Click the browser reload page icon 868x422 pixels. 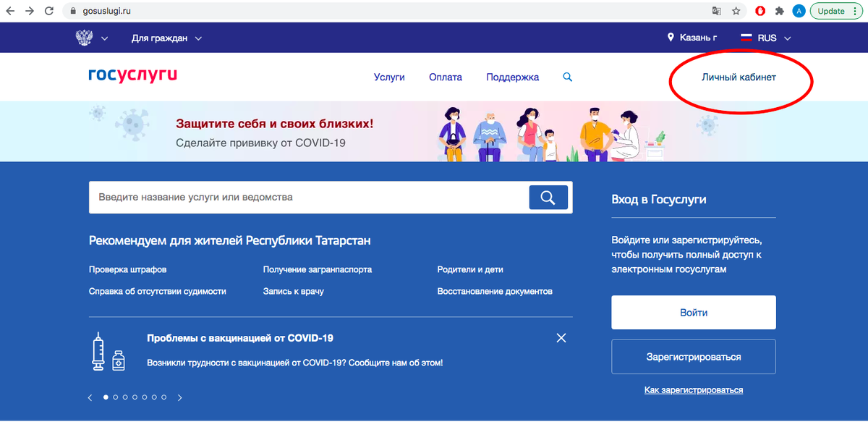click(x=48, y=11)
